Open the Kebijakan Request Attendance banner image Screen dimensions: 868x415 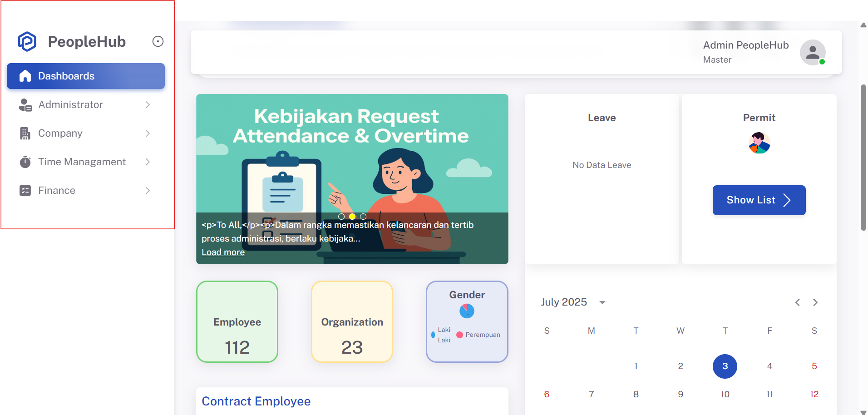[x=352, y=179]
